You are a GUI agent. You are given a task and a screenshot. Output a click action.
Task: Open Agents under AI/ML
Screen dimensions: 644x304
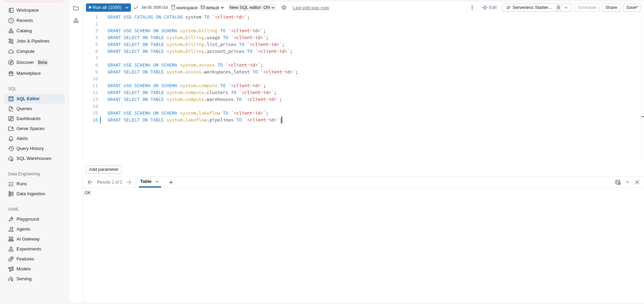34,229
